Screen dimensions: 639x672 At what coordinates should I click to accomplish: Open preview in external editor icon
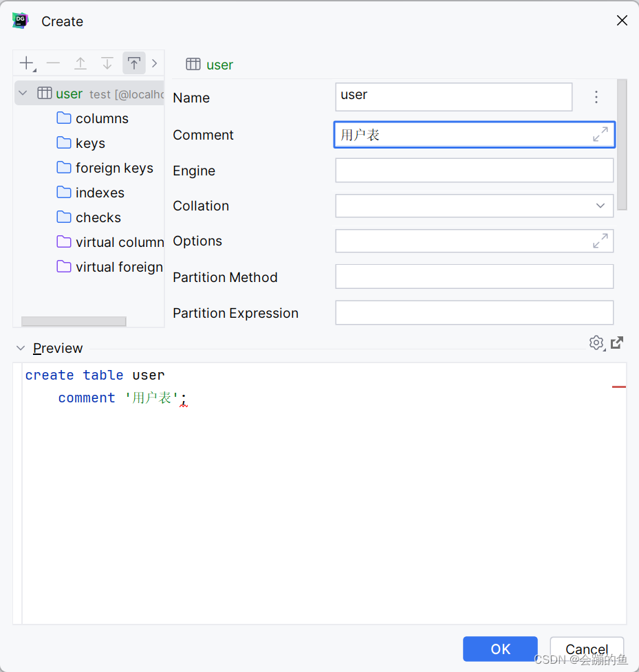(x=617, y=343)
